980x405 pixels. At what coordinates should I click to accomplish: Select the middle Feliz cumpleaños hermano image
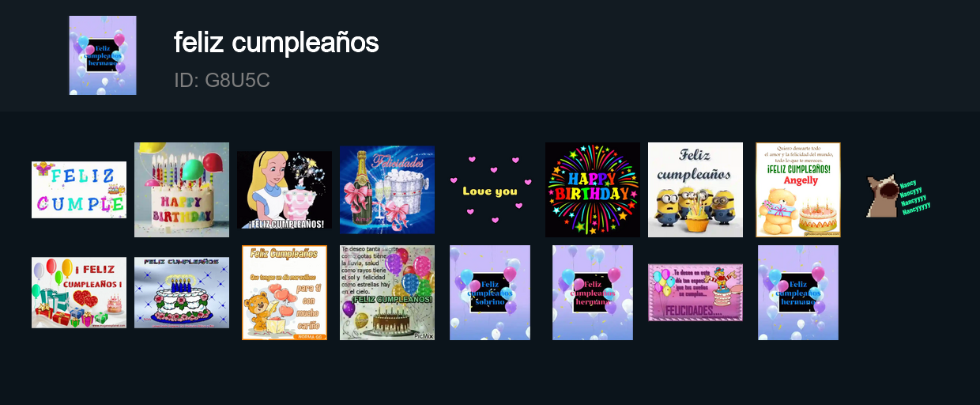click(x=593, y=293)
